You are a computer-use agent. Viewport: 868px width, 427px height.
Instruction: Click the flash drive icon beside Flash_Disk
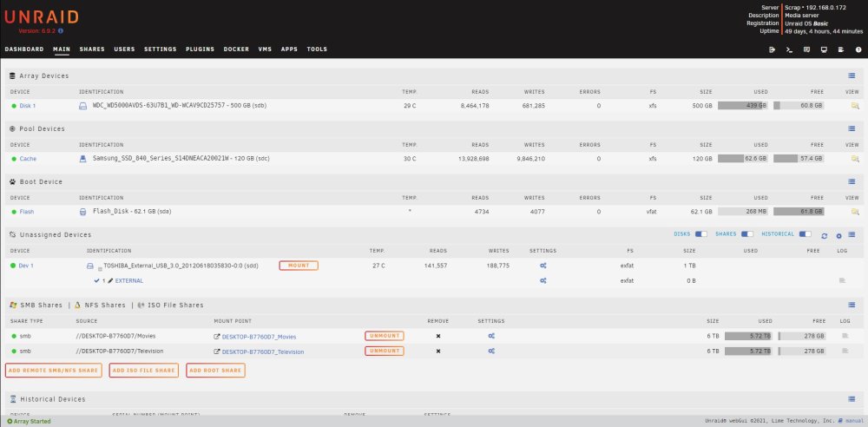[x=83, y=212]
